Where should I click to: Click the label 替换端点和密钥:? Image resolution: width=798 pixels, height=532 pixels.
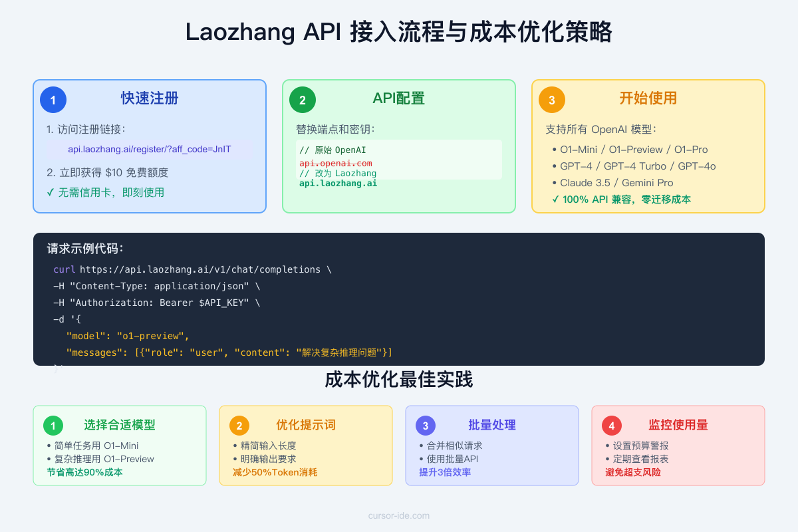[336, 129]
